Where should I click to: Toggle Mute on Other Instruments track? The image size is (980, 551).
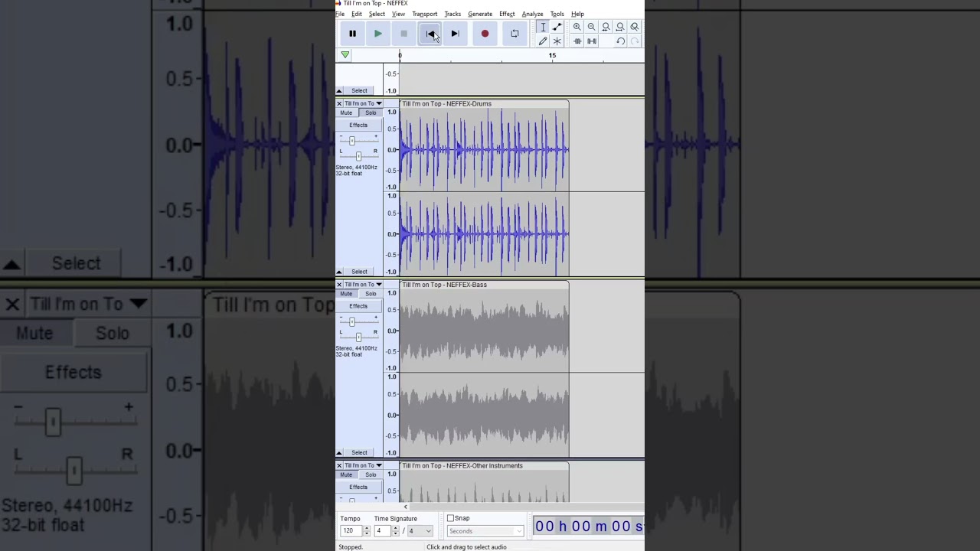coord(346,474)
